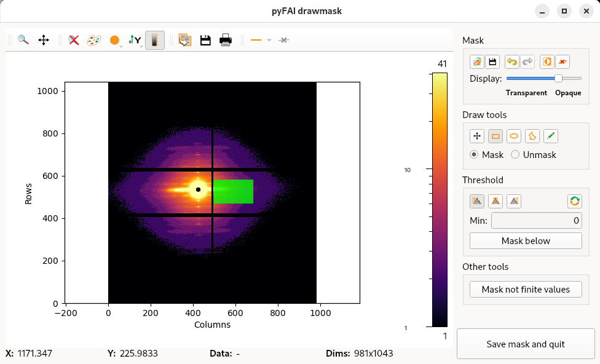Print the plot using the printer icon
The width and height of the screenshot is (600, 364).
click(226, 40)
